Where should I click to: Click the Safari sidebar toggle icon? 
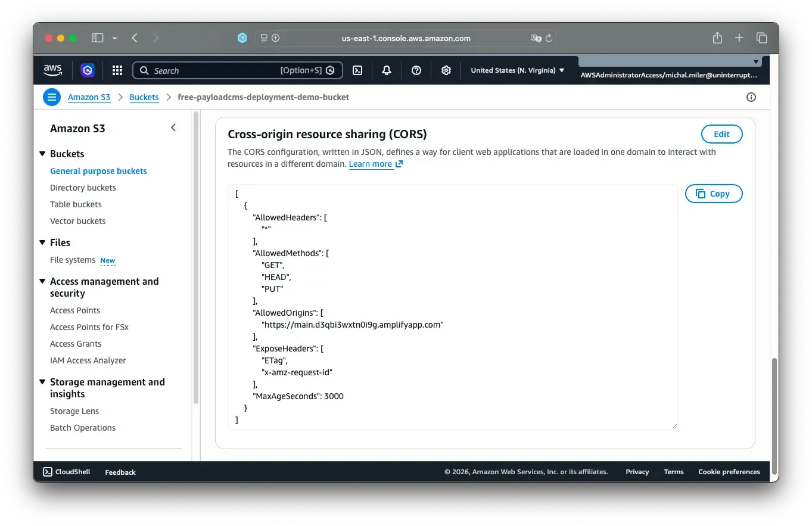97,38
